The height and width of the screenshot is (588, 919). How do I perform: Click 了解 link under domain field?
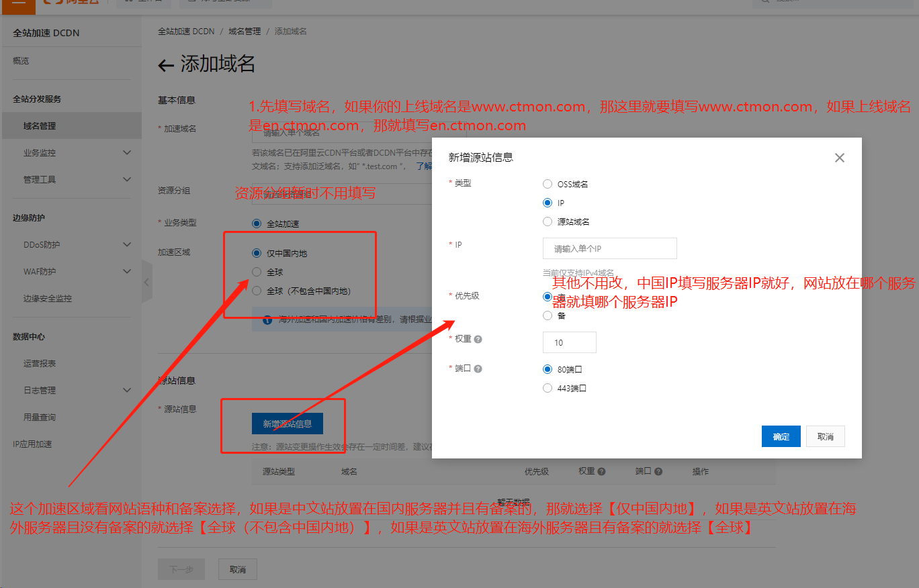click(424, 166)
